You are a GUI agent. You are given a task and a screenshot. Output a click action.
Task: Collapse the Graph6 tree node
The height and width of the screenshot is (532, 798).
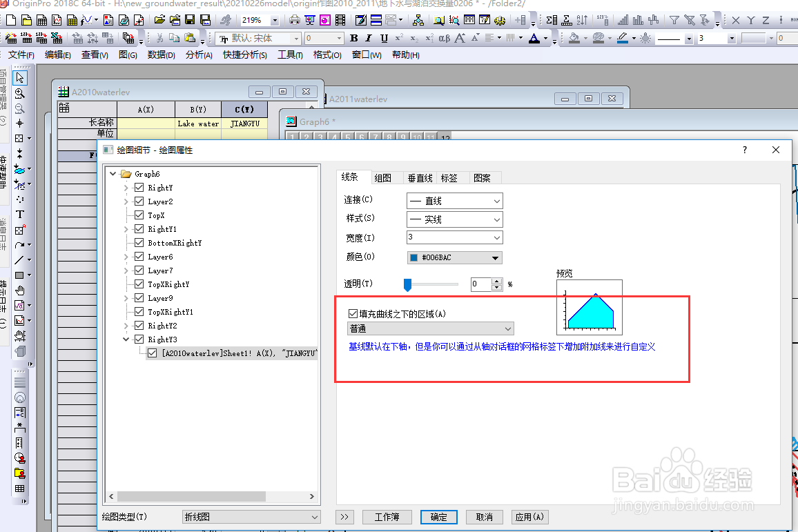(x=113, y=174)
